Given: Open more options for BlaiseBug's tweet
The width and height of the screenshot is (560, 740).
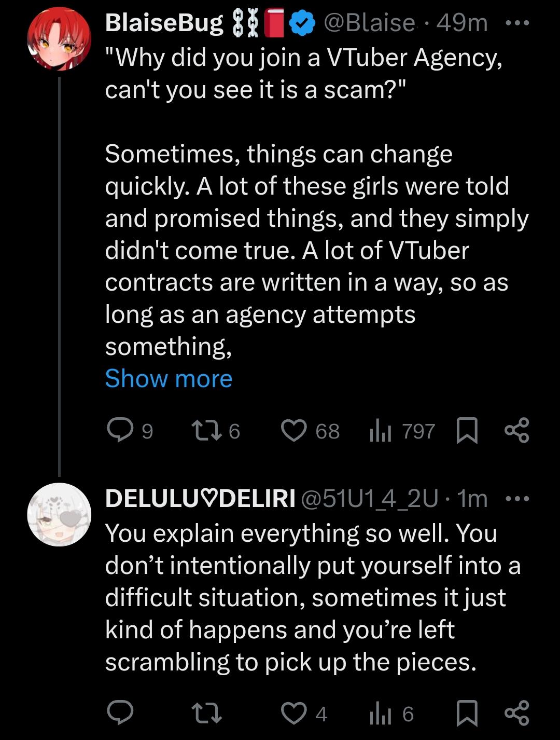Looking at the screenshot, I should click(516, 23).
